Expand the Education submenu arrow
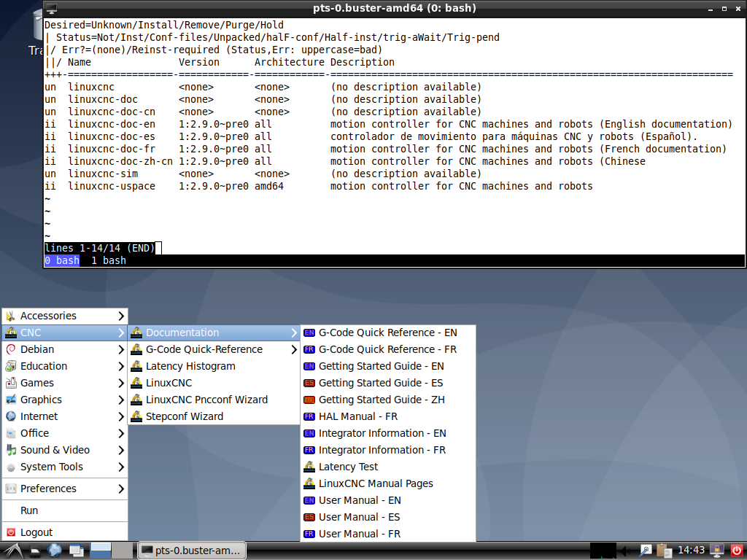747x560 pixels. [121, 366]
